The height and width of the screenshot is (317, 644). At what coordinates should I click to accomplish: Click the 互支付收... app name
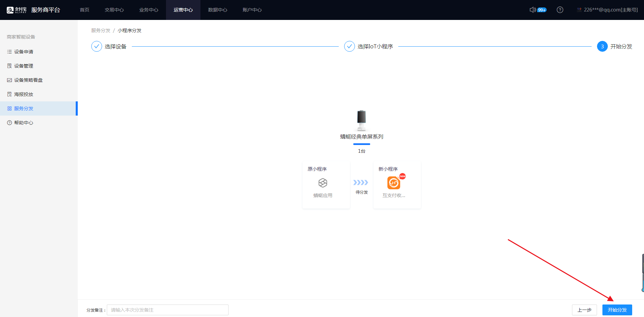[394, 195]
